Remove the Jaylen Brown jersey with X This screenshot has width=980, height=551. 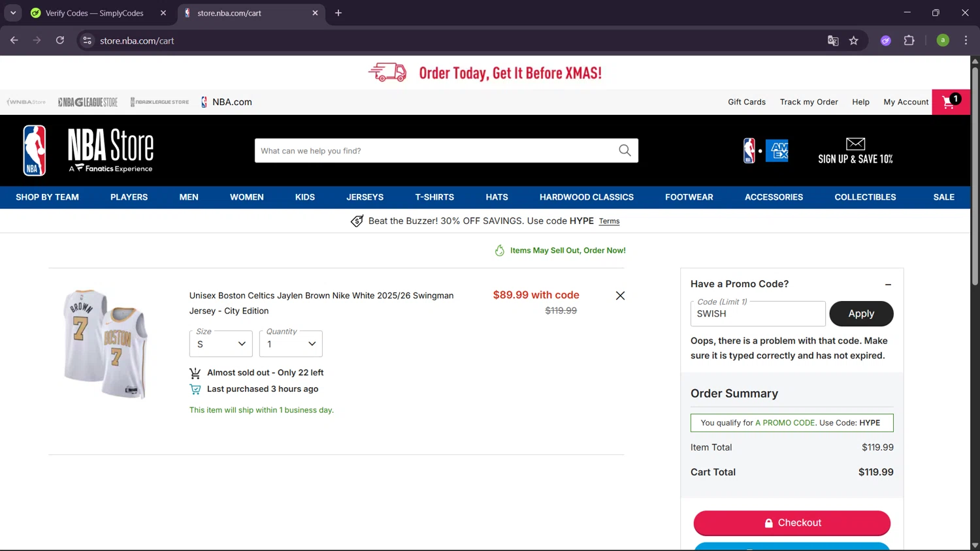(620, 296)
